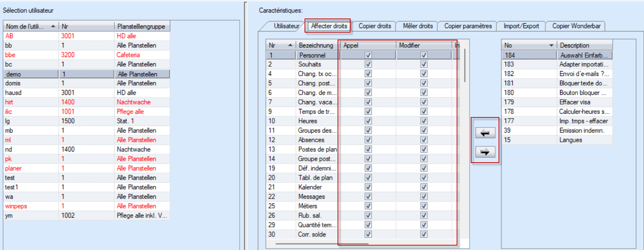644x250 pixels.
Task: Sort descriptions by No column header
Action: click(528, 46)
